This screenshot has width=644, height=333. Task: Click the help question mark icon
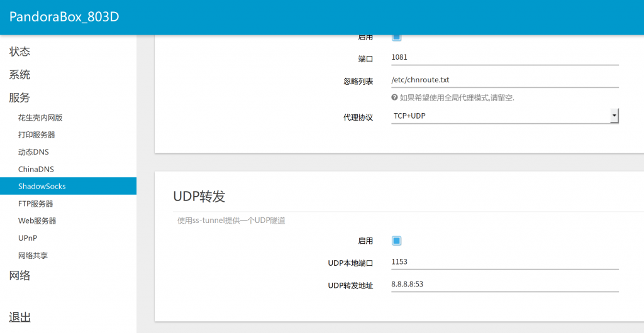[x=394, y=97]
